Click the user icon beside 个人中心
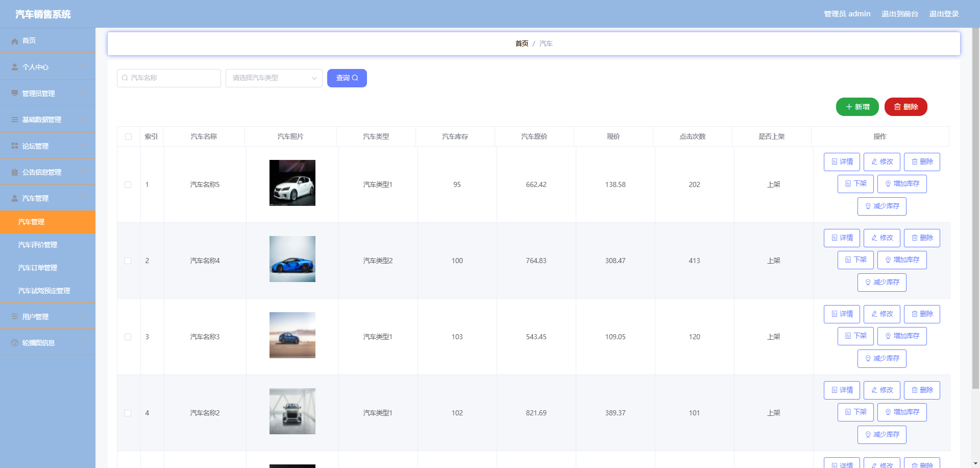This screenshot has width=980, height=468. [x=15, y=67]
